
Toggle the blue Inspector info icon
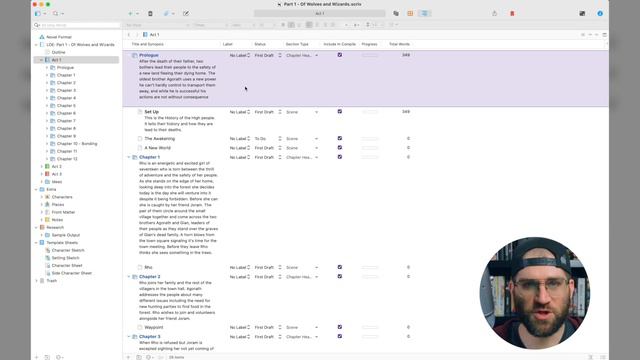point(600,13)
